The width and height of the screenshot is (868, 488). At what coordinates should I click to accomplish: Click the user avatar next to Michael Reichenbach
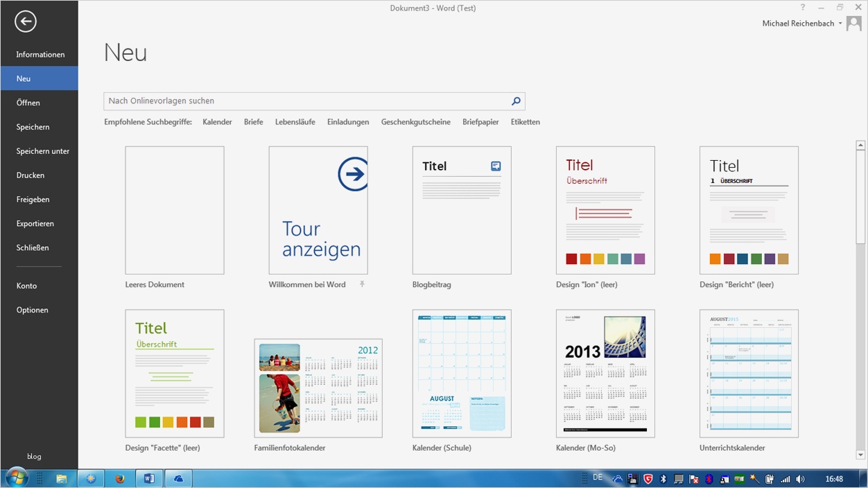(x=853, y=23)
